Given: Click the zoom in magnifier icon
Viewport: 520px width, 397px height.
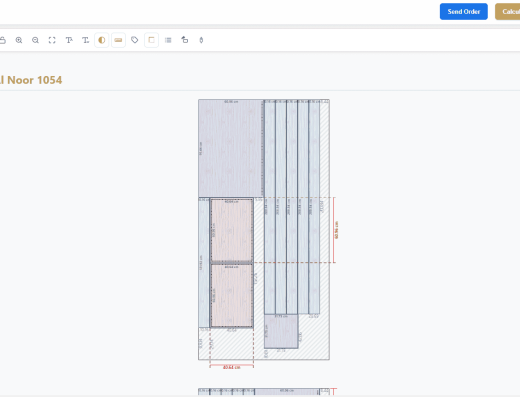Looking at the screenshot, I should (19, 40).
